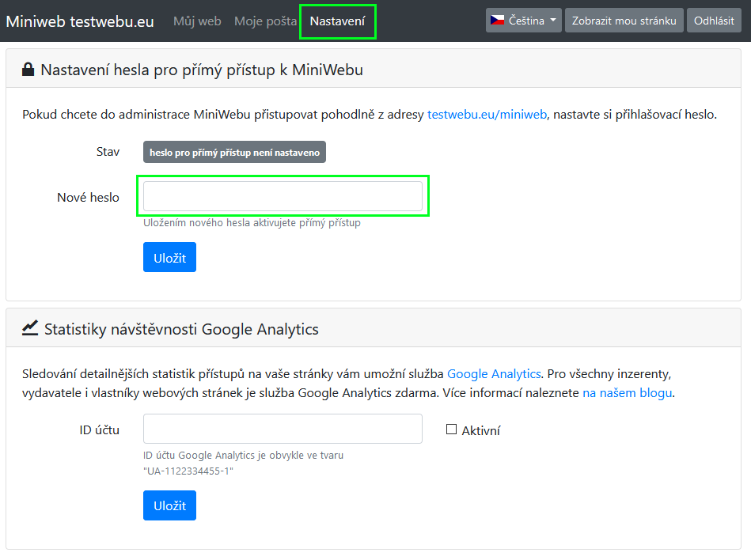Focus the ID účtu input field
Screen dimensions: 751x560
click(x=283, y=429)
